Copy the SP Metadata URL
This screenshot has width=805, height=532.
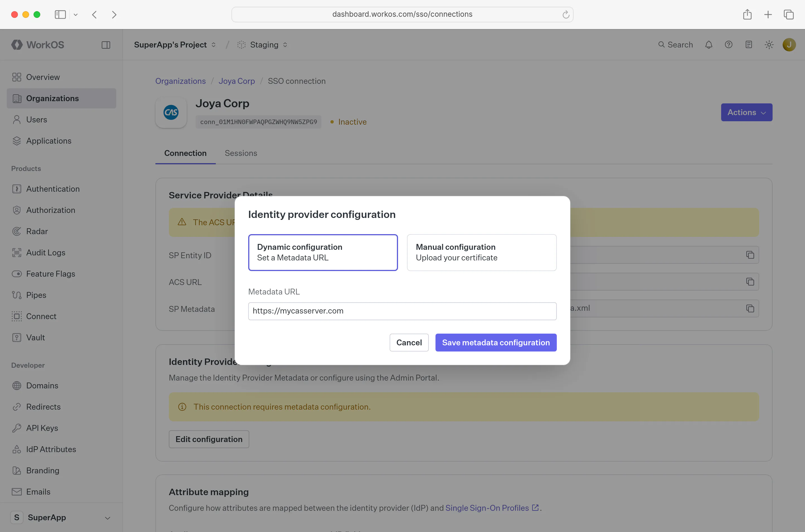coord(750,308)
